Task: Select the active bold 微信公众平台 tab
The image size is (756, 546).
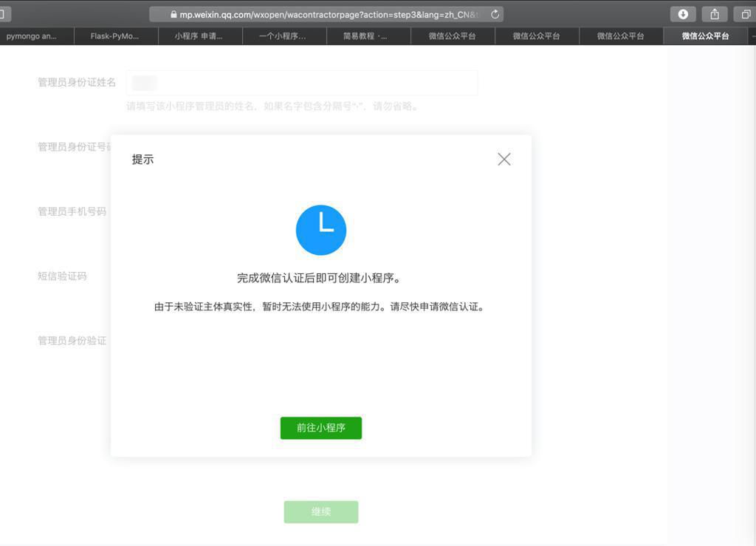Action: (x=705, y=36)
